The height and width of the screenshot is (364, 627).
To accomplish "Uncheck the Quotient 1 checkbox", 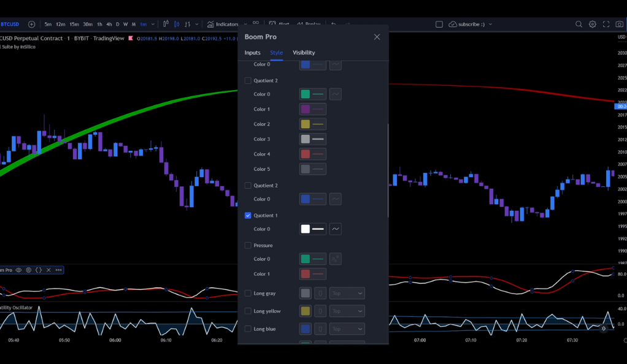I will 248,216.
